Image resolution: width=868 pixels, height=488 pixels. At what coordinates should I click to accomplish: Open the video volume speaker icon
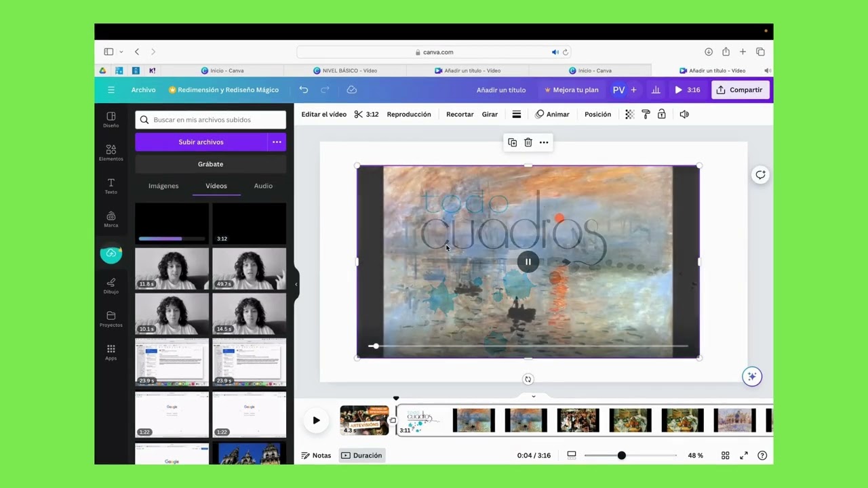coord(684,115)
